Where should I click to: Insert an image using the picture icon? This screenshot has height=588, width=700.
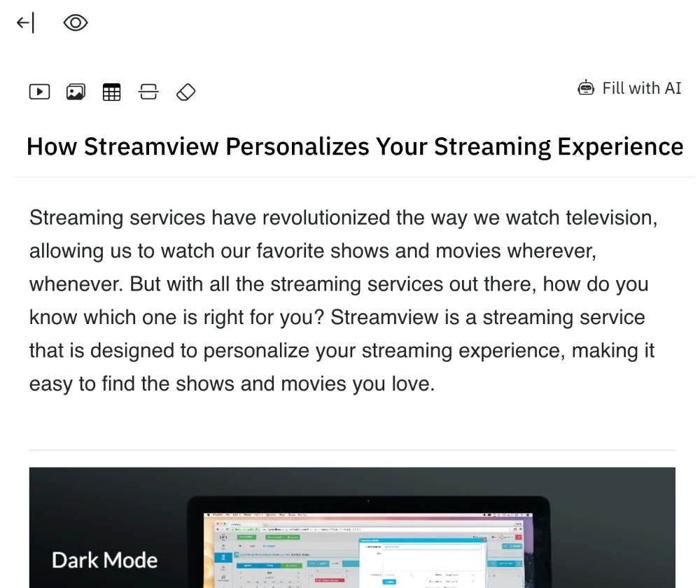coord(76,92)
